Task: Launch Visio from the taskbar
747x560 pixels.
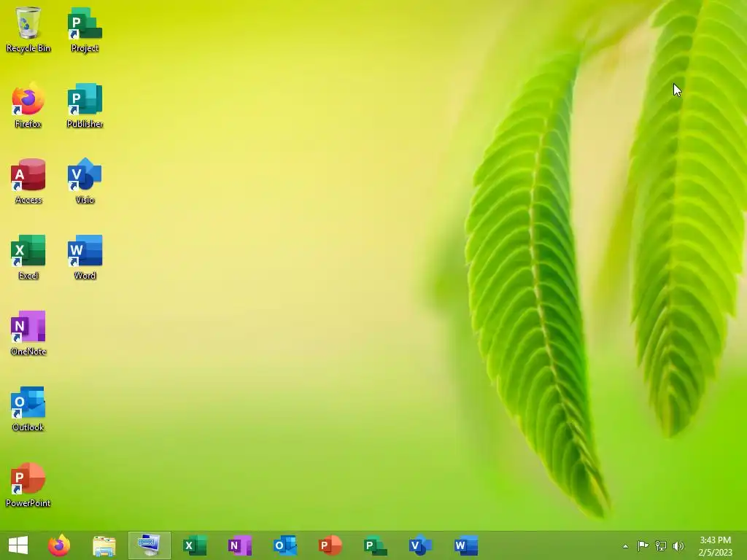Action: [420, 545]
